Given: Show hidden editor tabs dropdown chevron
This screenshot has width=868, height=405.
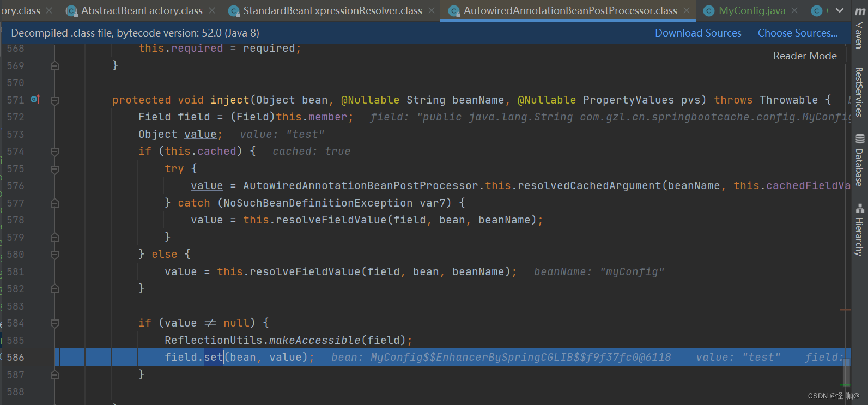Looking at the screenshot, I should coord(840,10).
